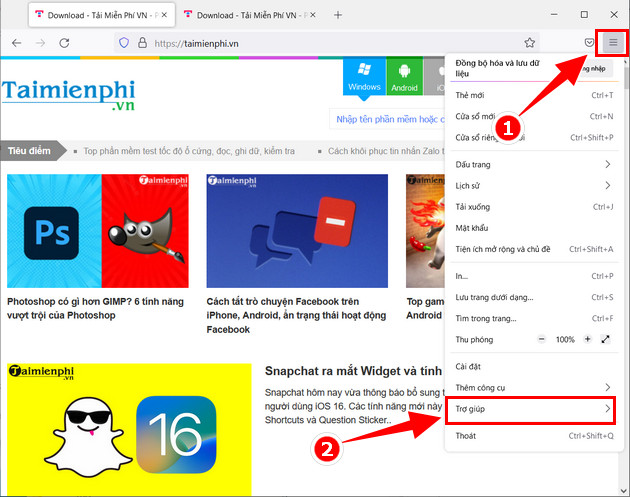Close the second Download Tải Miễn Phí tab
The width and height of the screenshot is (630, 497).
click(x=313, y=15)
